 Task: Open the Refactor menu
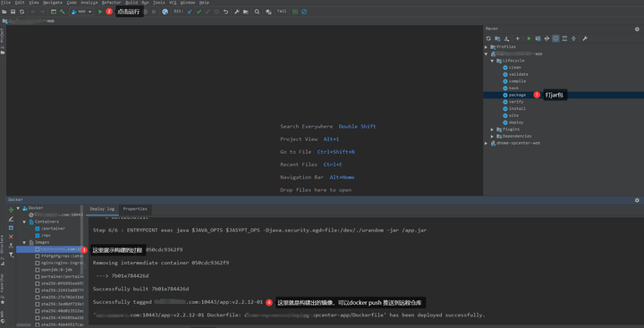click(111, 3)
